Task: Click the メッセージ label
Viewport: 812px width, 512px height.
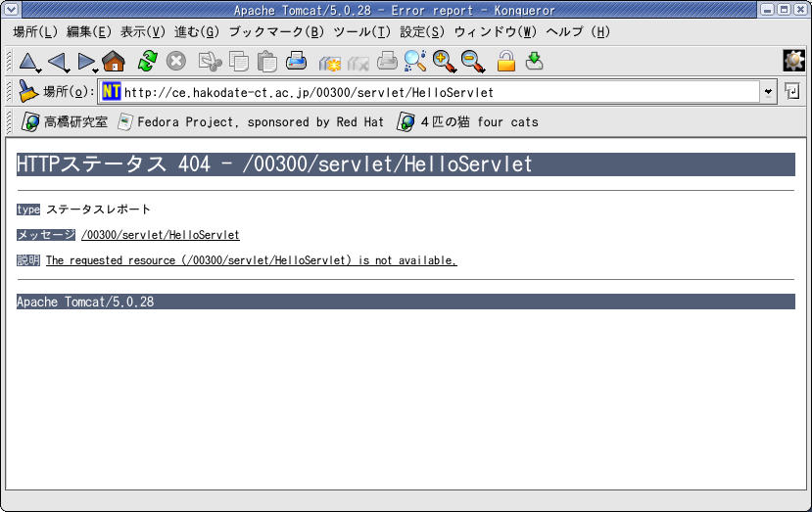Action: click(x=46, y=235)
